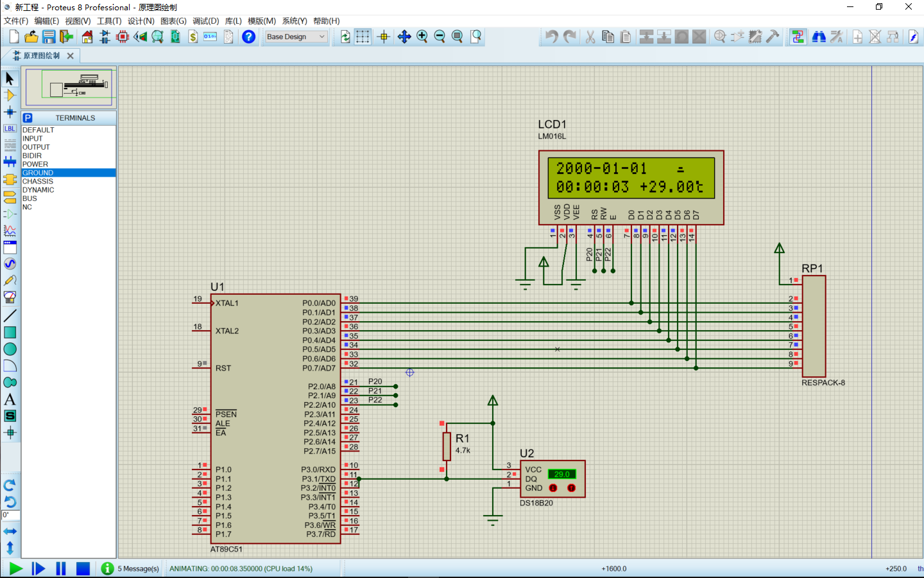Close the 原理图绘制 tab

(x=71, y=56)
